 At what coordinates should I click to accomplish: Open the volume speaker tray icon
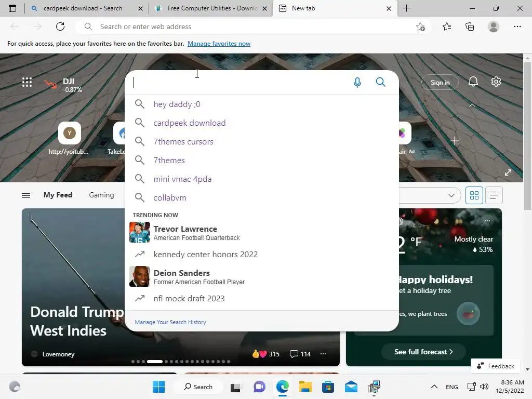[x=484, y=387]
